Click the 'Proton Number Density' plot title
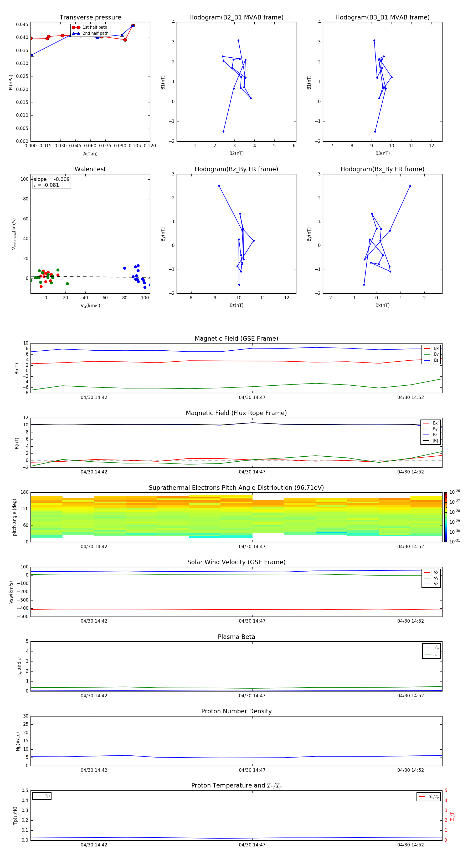 pos(236,711)
